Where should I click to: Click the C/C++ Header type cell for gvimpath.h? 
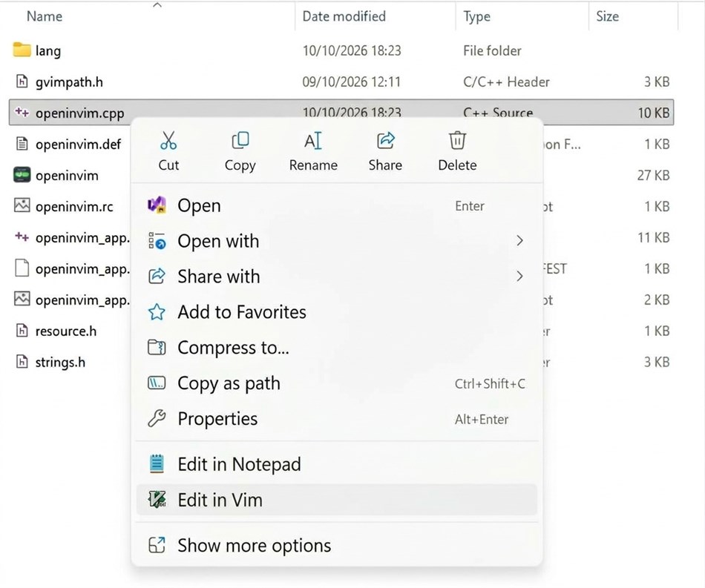tap(506, 82)
